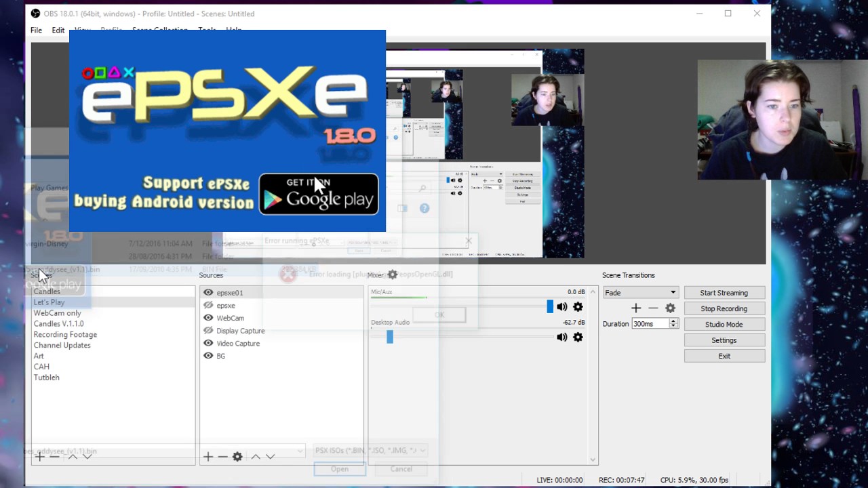
Task: Show the hidden epsxe source
Action: (x=208, y=306)
